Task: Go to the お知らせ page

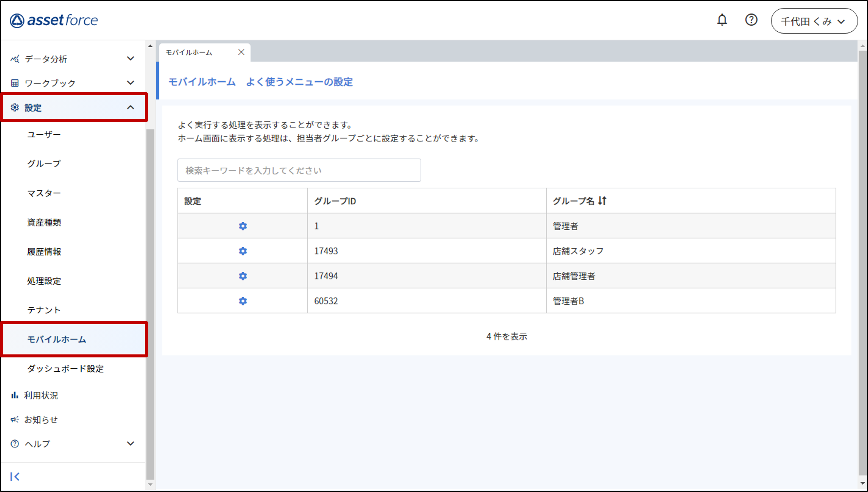Action: click(x=41, y=419)
